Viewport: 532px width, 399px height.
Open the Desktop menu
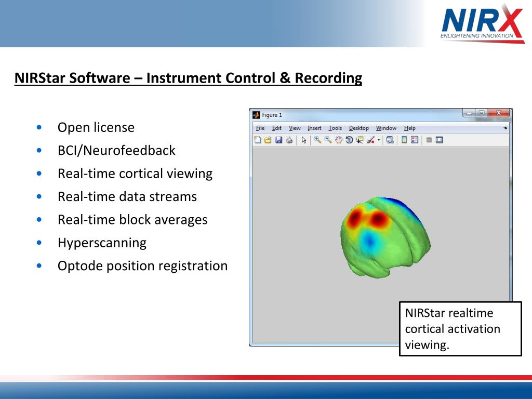click(x=358, y=128)
